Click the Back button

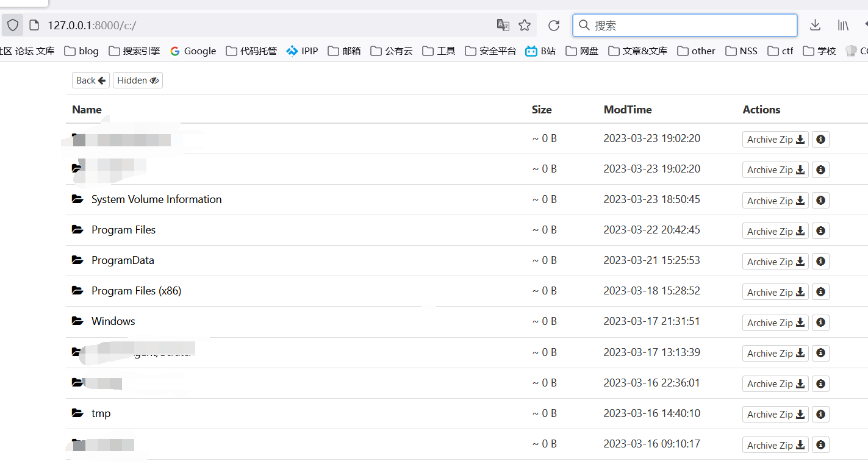pyautogui.click(x=91, y=80)
